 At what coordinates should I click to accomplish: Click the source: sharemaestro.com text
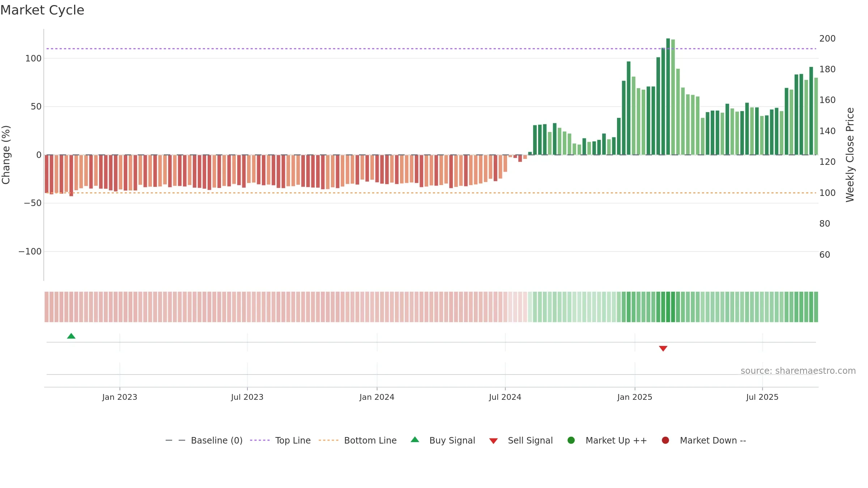pyautogui.click(x=798, y=371)
